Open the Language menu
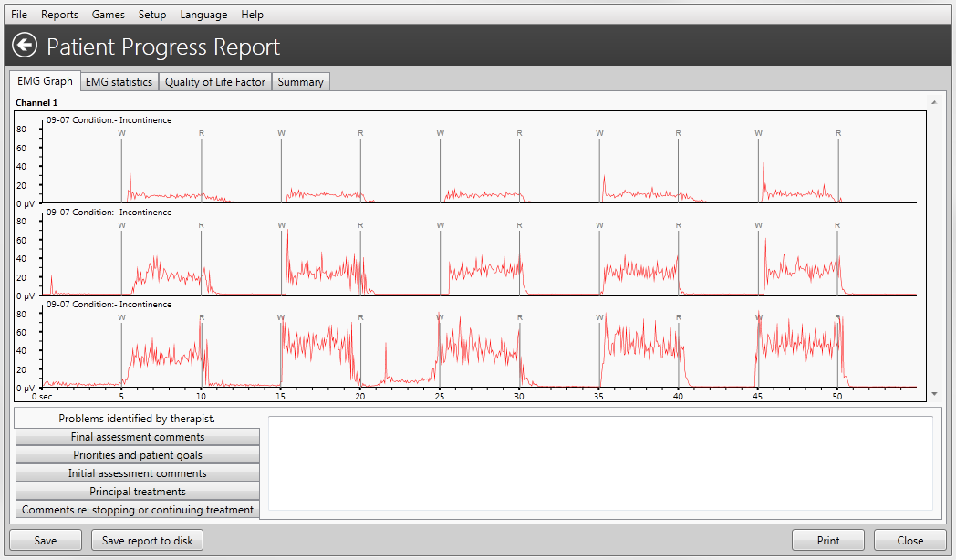The width and height of the screenshot is (956, 560). [x=203, y=15]
